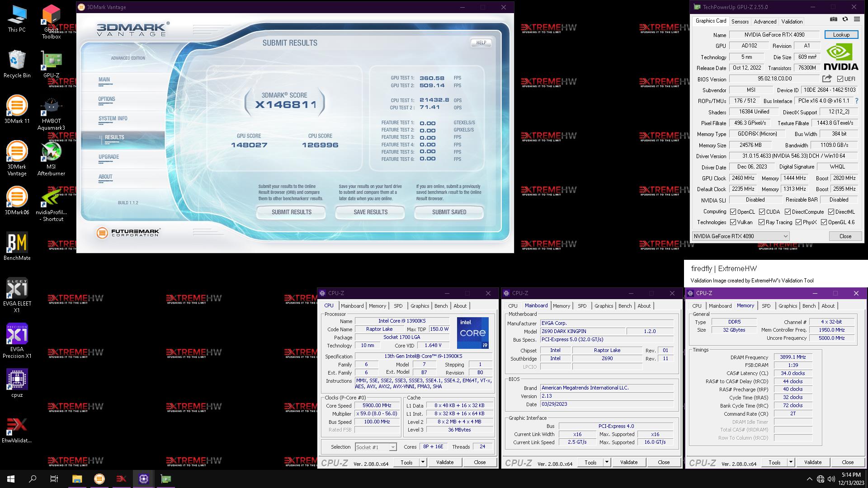The width and height of the screenshot is (868, 488).
Task: Open File Explorer from taskbar
Action: click(77, 479)
